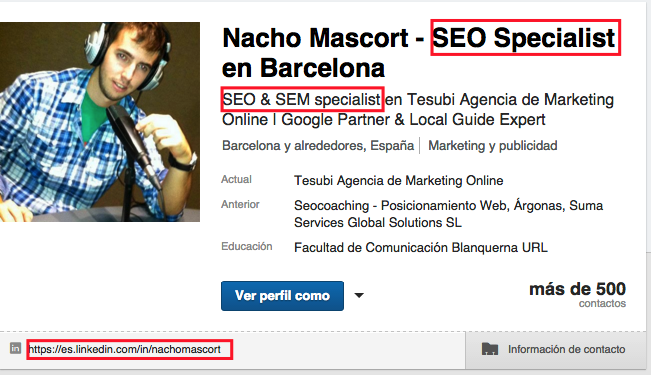Click the Ver perfil como button
The image size is (651, 375).
coord(282,296)
